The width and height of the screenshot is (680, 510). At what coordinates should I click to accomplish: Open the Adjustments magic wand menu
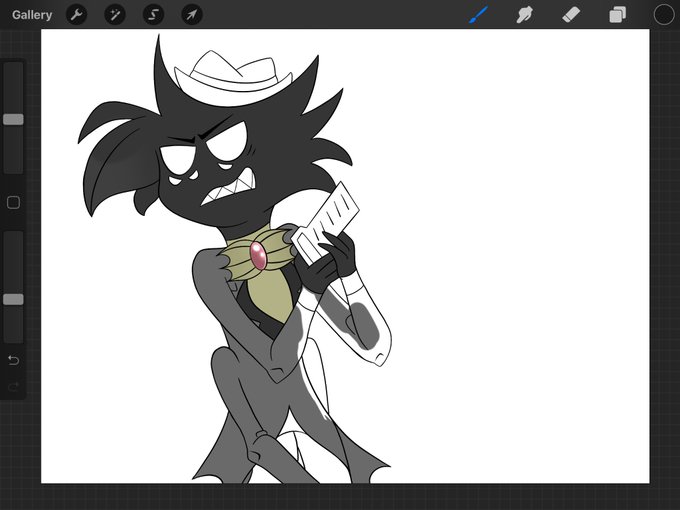tap(115, 15)
